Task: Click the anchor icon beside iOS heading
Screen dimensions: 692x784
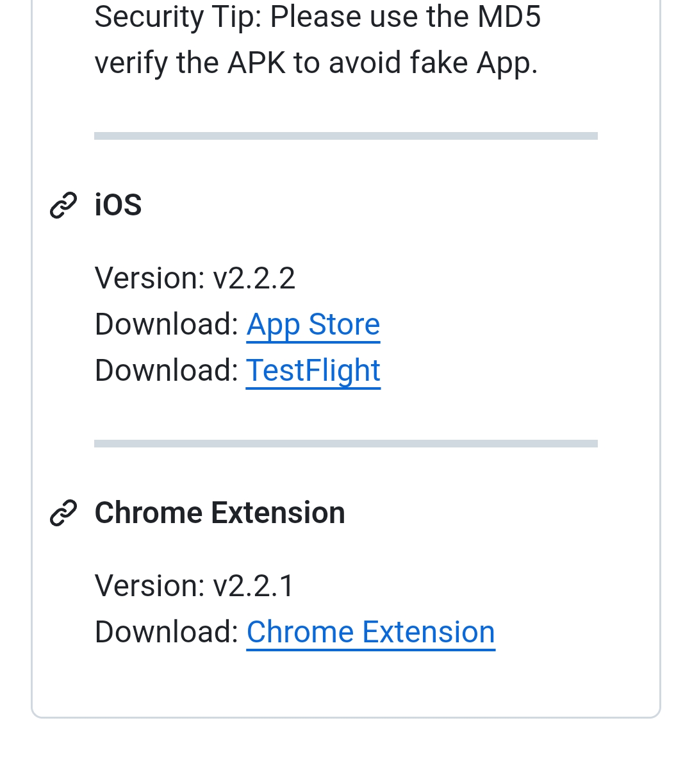Action: pos(63,205)
